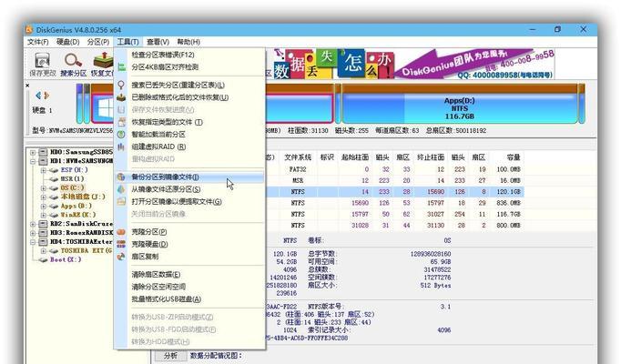Expand the OS (C:) tree node

click(x=43, y=188)
